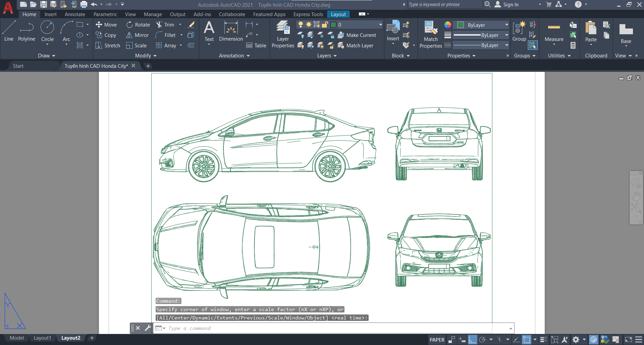Activate the Stretch command
Screen dimensions: 644x345
(108, 46)
